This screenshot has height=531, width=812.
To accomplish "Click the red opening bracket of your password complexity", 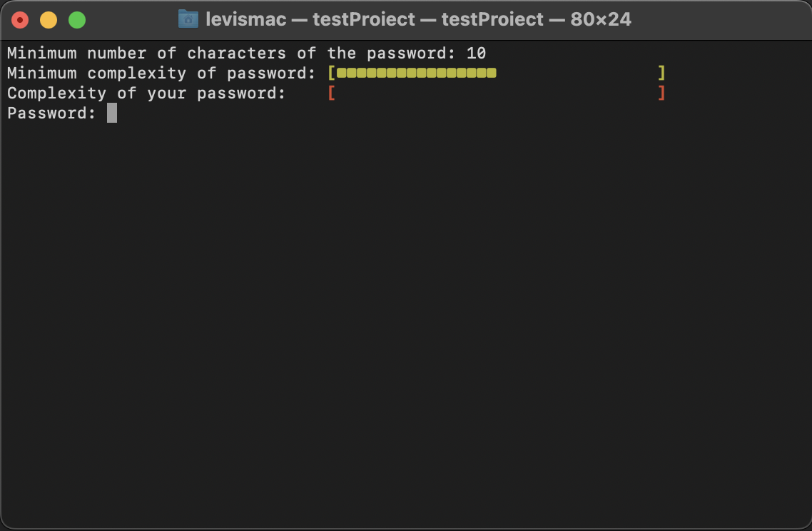I will pos(332,93).
